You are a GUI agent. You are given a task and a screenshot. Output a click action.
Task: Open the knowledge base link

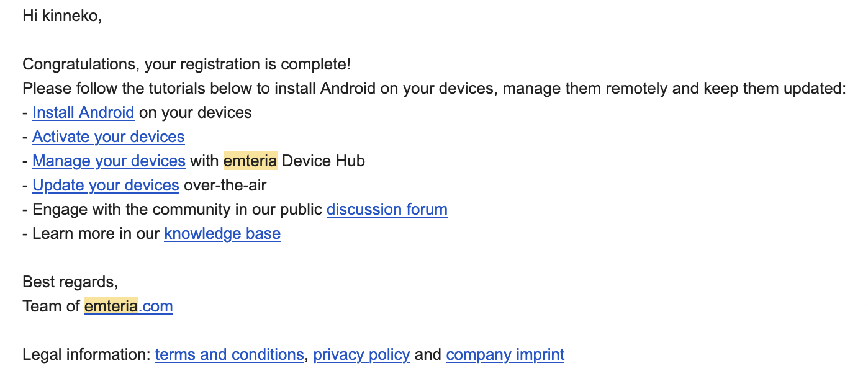[222, 234]
